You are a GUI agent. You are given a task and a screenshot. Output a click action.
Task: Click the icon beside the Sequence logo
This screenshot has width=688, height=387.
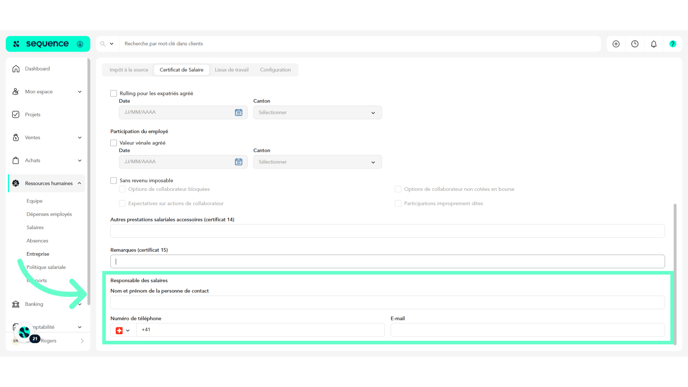tap(80, 44)
